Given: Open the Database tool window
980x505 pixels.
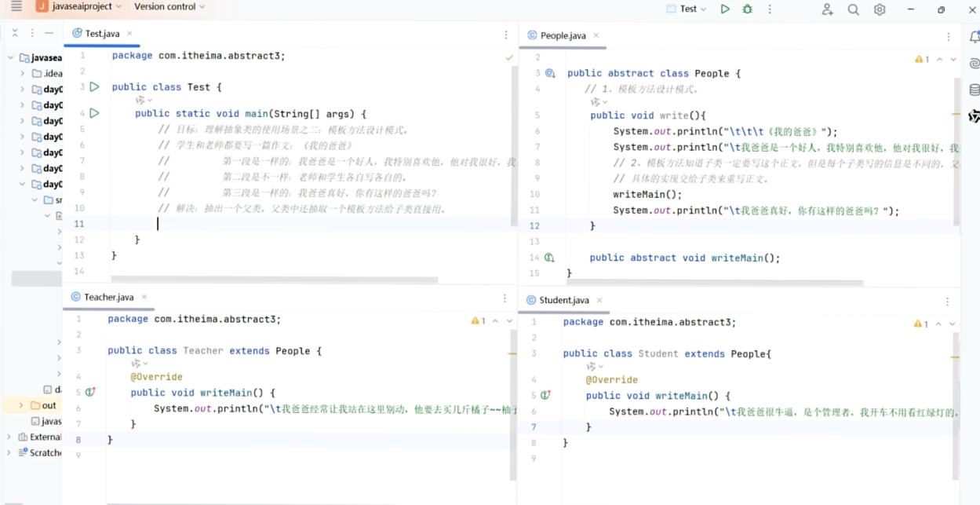Looking at the screenshot, I should coord(975,90).
